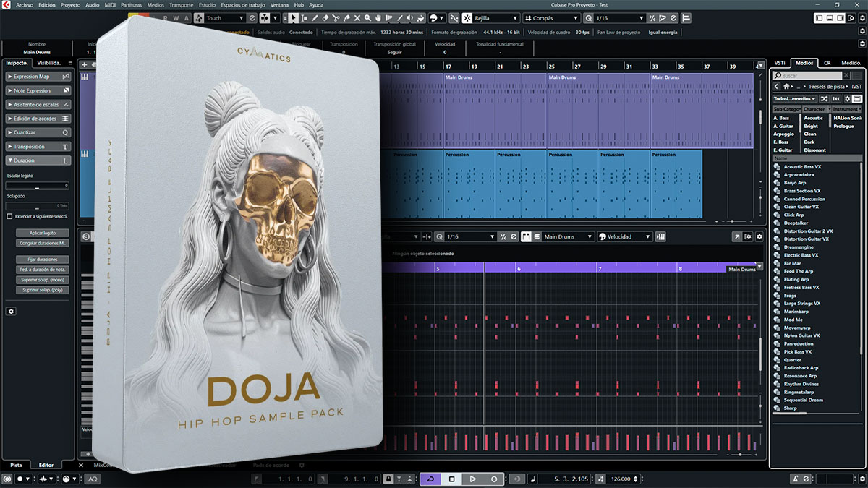Open key editor in separate window arrow icon
Viewport: 868px width, 488px height.
[x=736, y=236]
